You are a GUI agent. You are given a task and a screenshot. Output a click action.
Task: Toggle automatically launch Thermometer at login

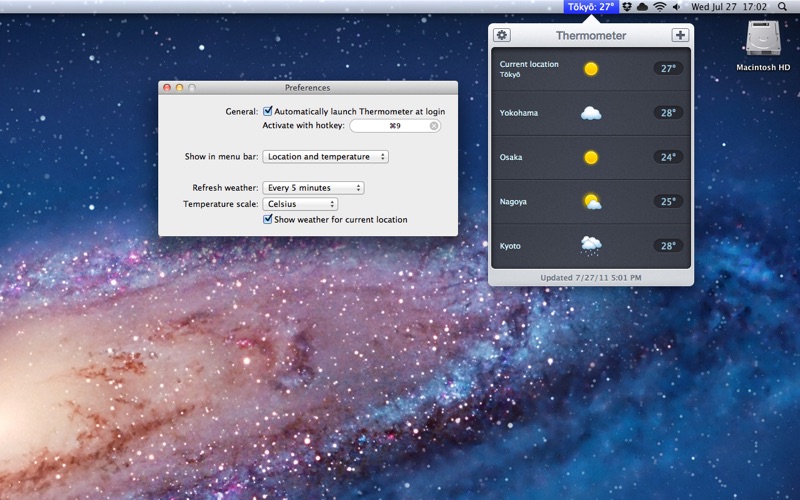point(268,111)
